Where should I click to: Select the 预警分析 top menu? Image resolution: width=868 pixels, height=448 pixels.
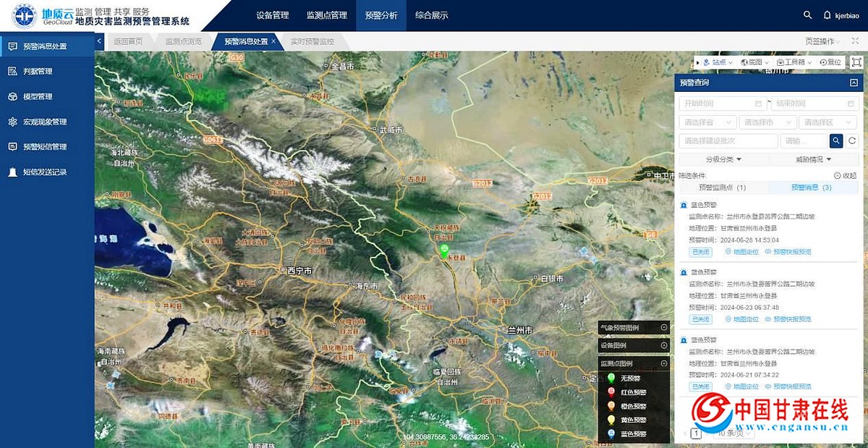pos(381,15)
